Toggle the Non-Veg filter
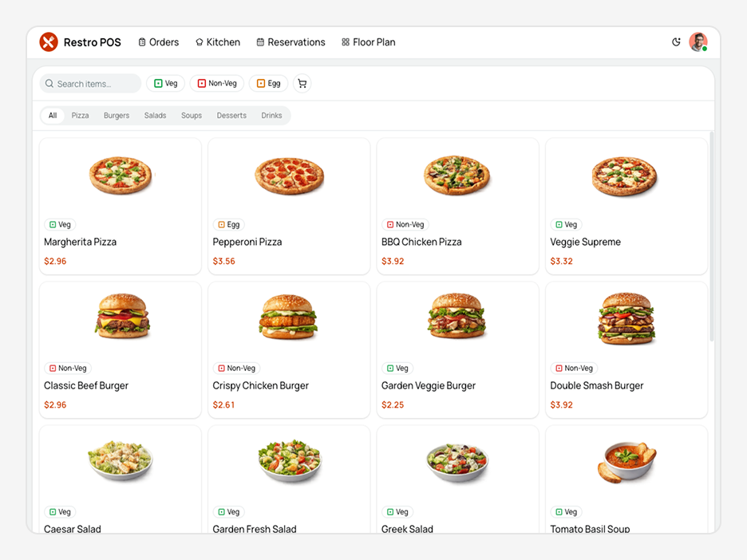 217,83
